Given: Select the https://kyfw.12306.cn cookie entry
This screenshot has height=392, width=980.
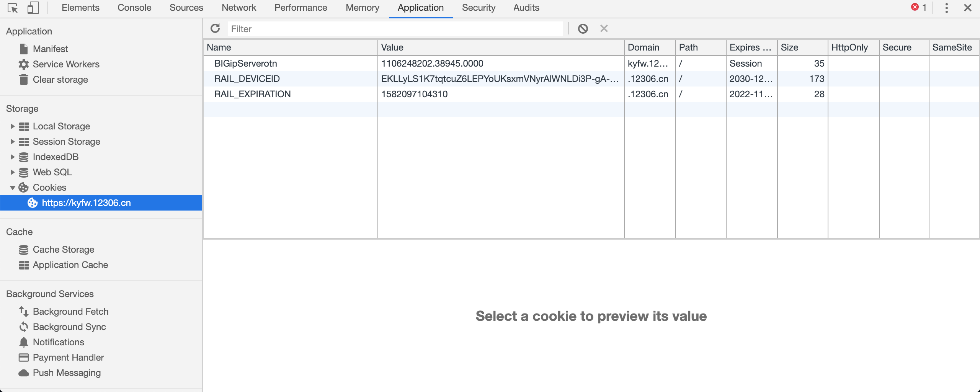Looking at the screenshot, I should [x=86, y=203].
